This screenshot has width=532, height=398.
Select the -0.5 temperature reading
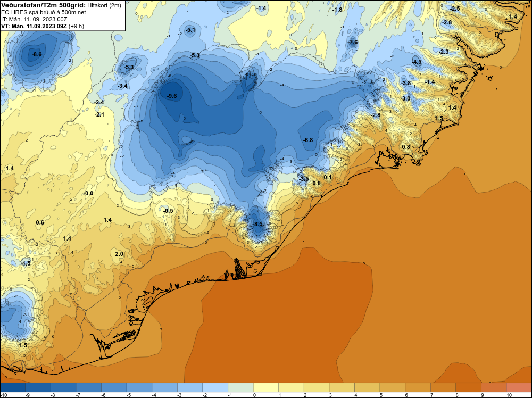pyautogui.click(x=168, y=211)
